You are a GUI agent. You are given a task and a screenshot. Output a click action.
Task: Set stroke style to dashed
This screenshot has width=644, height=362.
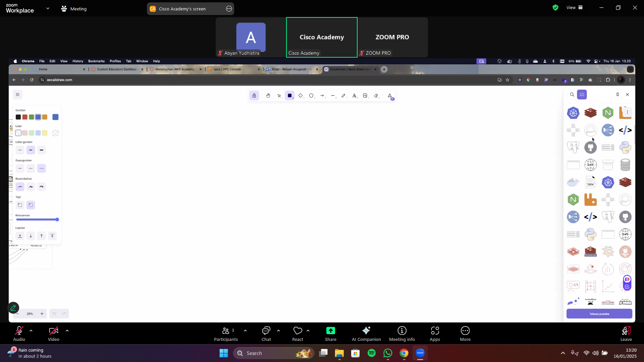point(31,168)
